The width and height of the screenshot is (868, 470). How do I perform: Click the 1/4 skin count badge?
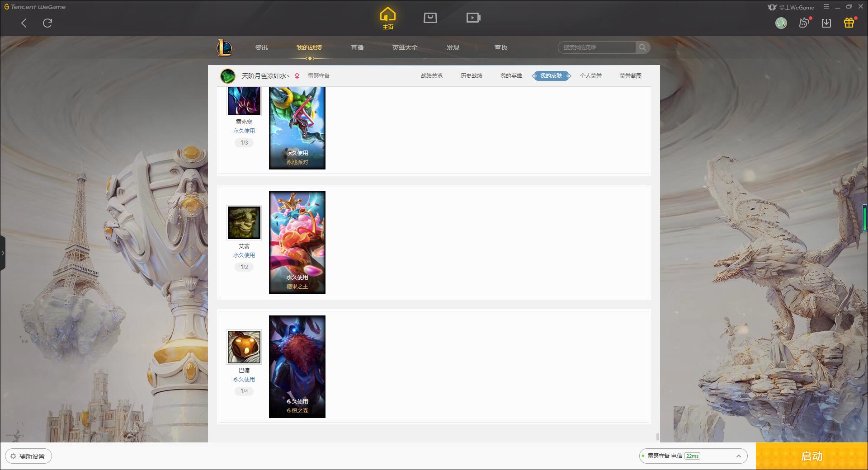(x=244, y=391)
